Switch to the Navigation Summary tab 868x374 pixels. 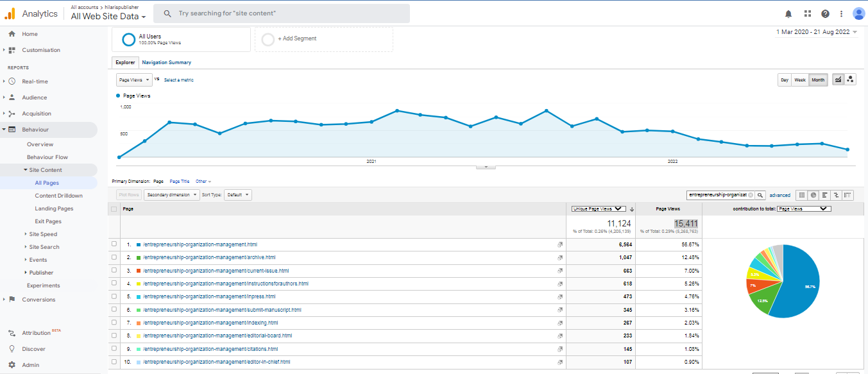click(x=166, y=62)
